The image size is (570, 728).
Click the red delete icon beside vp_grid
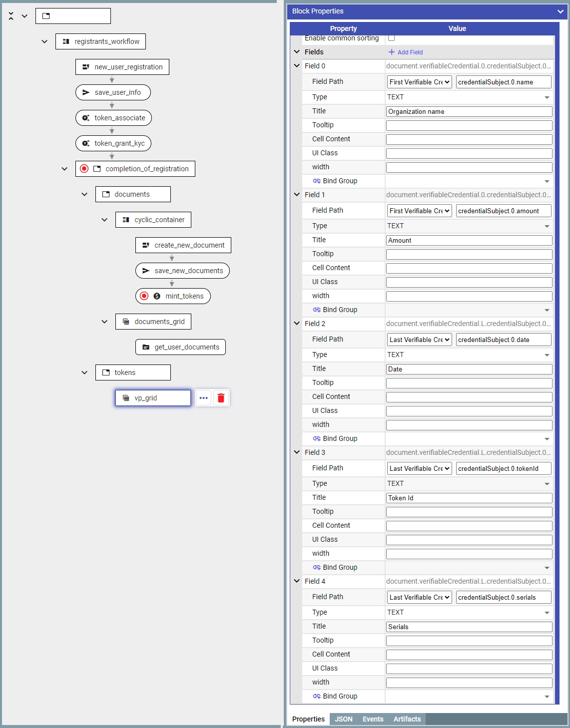pos(221,398)
